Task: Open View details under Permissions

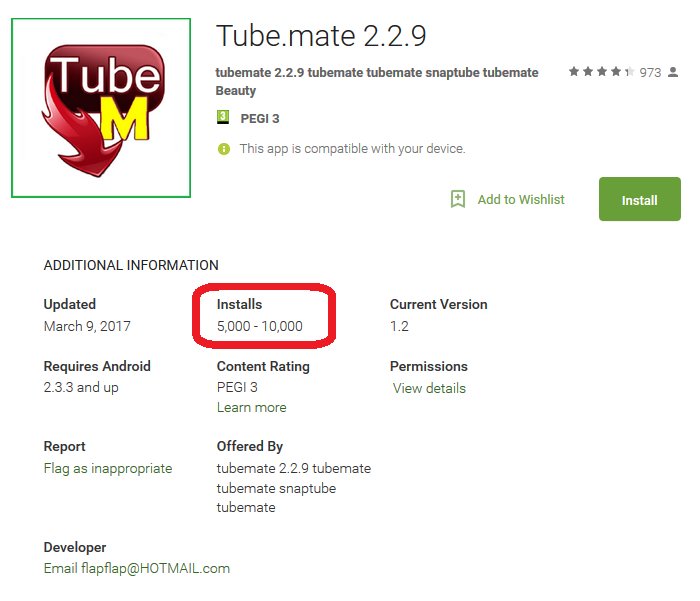Action: click(x=429, y=388)
